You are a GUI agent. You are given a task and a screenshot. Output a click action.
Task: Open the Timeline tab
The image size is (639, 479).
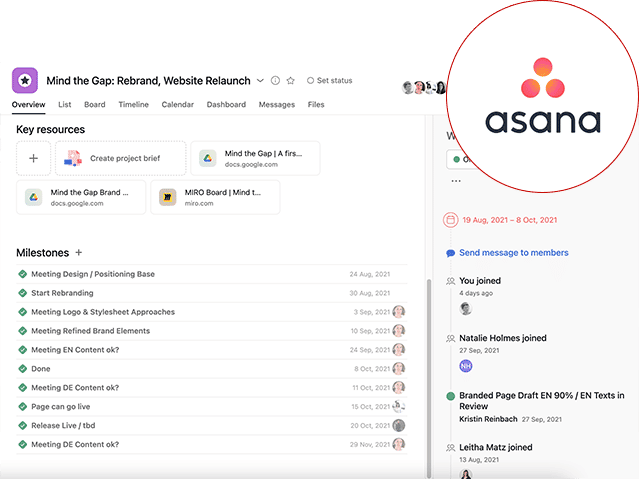coord(133,105)
